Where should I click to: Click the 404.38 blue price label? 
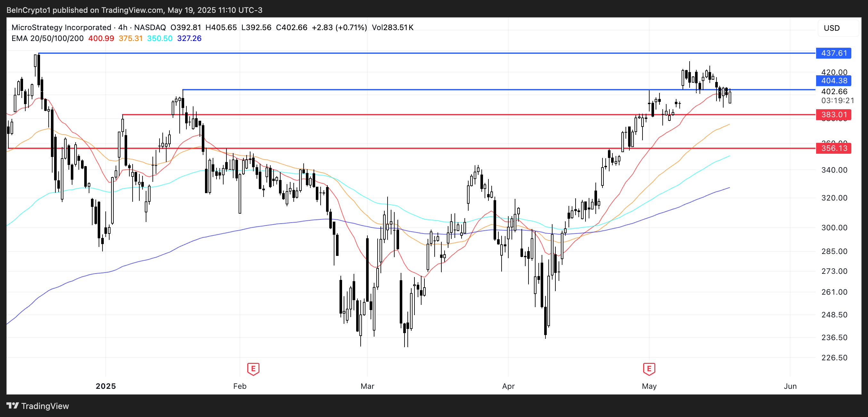(833, 81)
